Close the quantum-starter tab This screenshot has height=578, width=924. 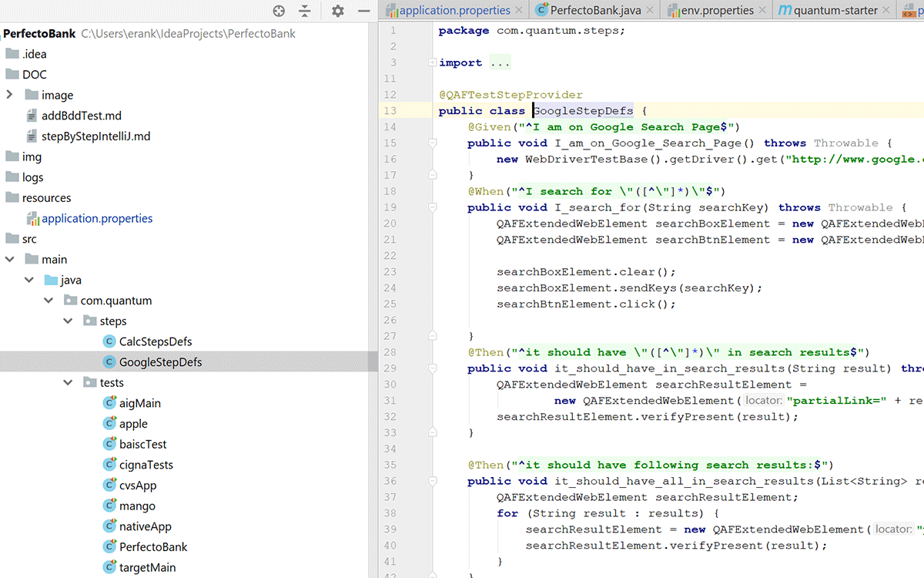(887, 11)
